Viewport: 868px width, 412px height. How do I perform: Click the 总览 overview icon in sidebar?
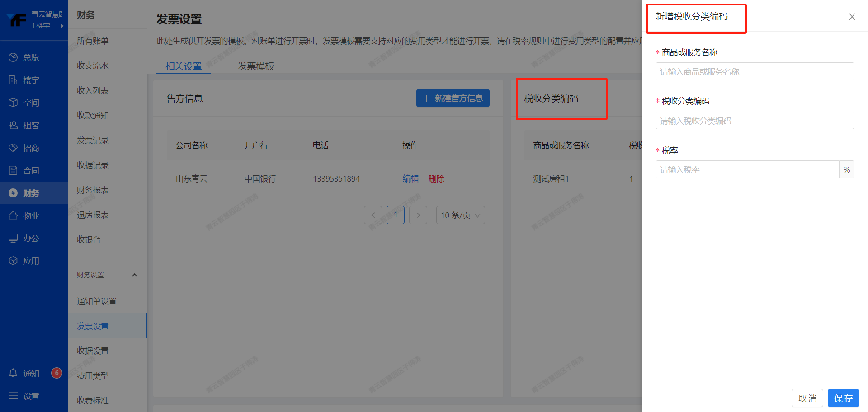13,57
